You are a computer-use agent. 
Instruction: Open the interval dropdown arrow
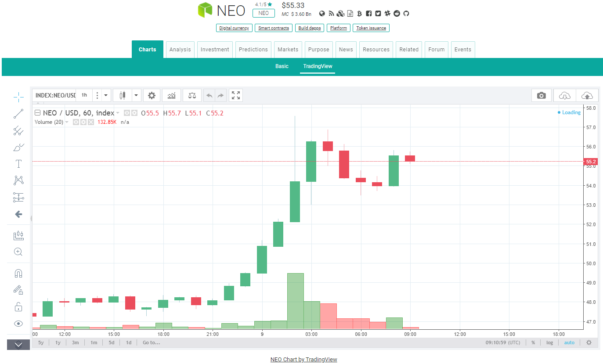tap(106, 95)
